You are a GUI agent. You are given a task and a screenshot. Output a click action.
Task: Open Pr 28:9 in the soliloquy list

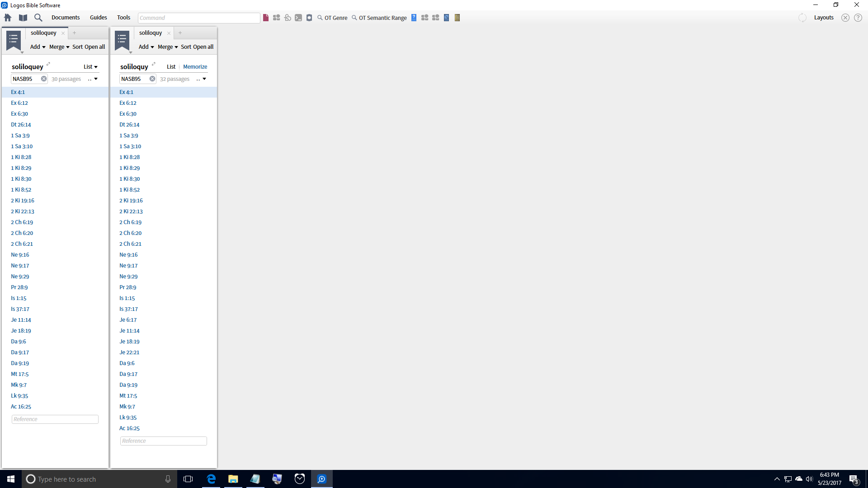click(x=128, y=287)
